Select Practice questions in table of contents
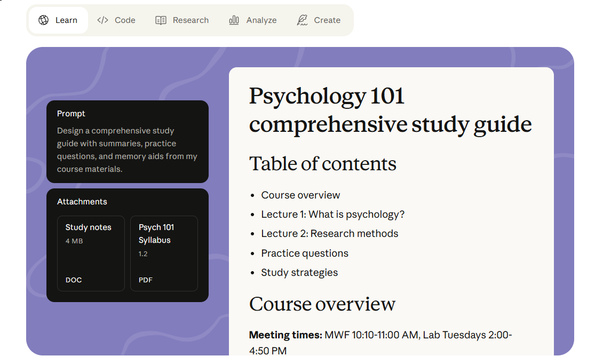The image size is (603, 364). (x=304, y=254)
